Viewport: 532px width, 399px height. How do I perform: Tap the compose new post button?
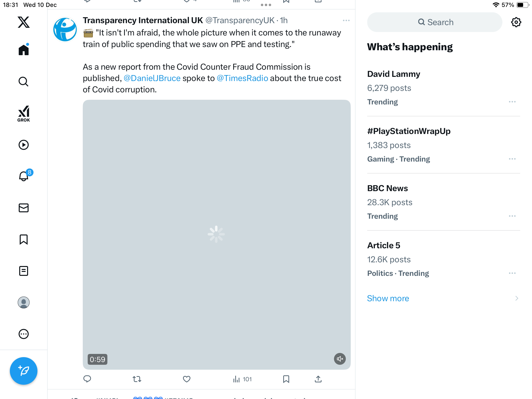(24, 371)
